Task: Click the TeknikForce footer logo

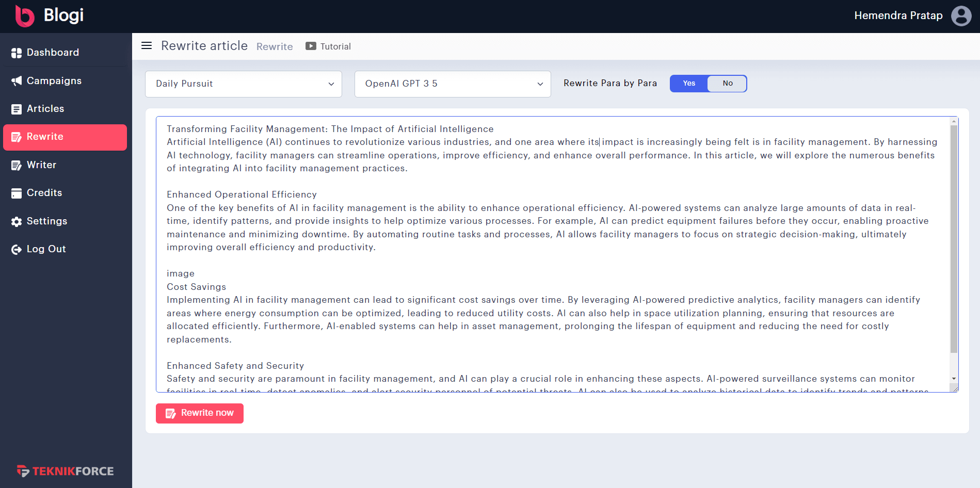Action: [66, 471]
